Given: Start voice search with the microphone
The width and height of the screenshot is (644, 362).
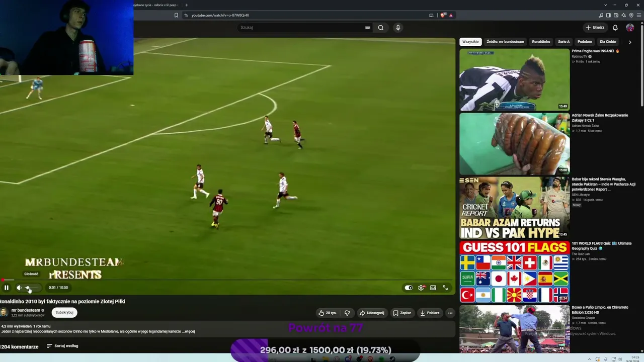Looking at the screenshot, I should coord(398,28).
